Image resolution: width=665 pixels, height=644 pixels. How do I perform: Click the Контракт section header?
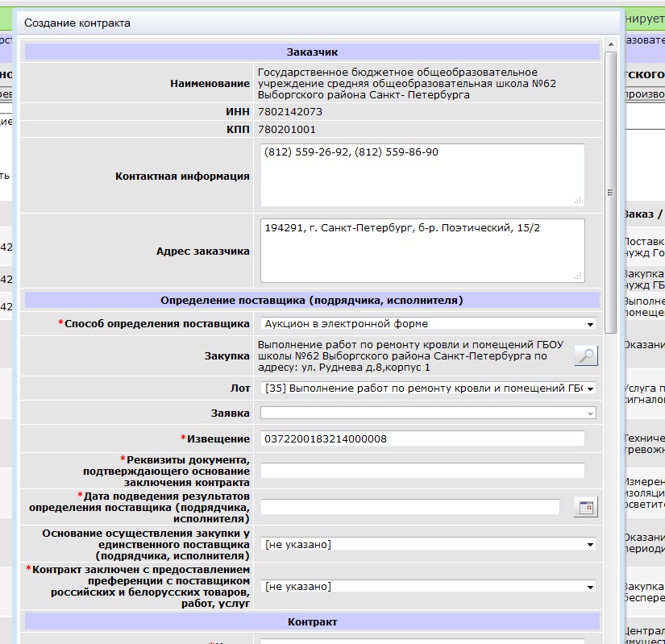pos(312,622)
